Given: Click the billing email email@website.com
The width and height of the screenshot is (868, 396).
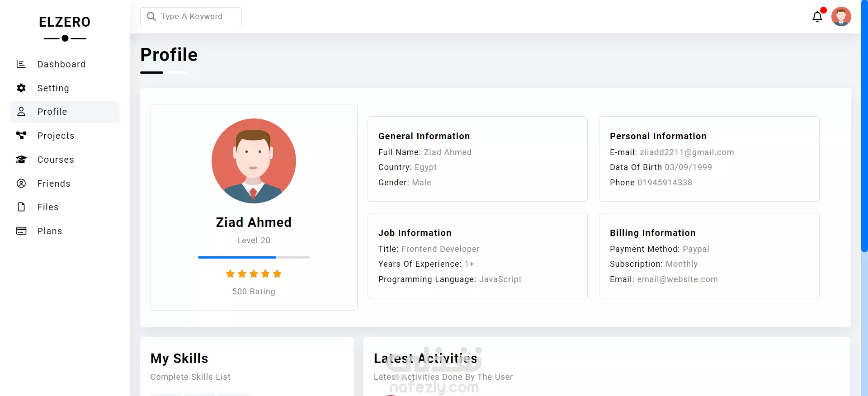Looking at the screenshot, I should pos(677,279).
